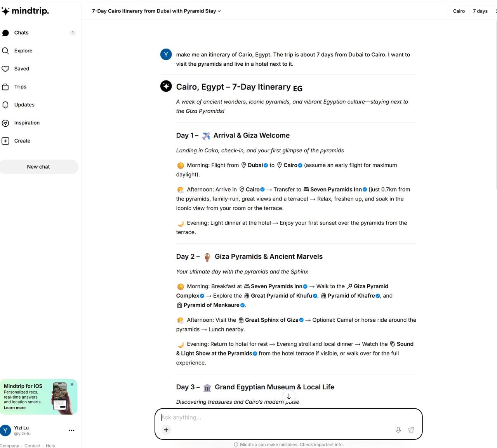The height and width of the screenshot is (448, 497).
Task: Click the Cairo destination chip in header
Action: point(459,11)
